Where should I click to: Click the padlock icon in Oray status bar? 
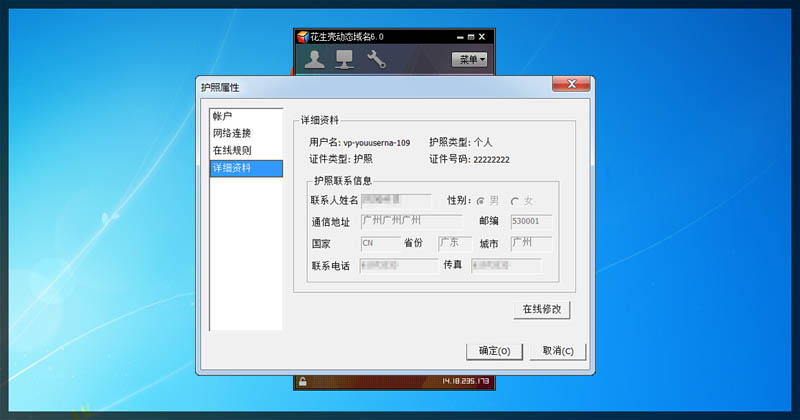[x=303, y=382]
